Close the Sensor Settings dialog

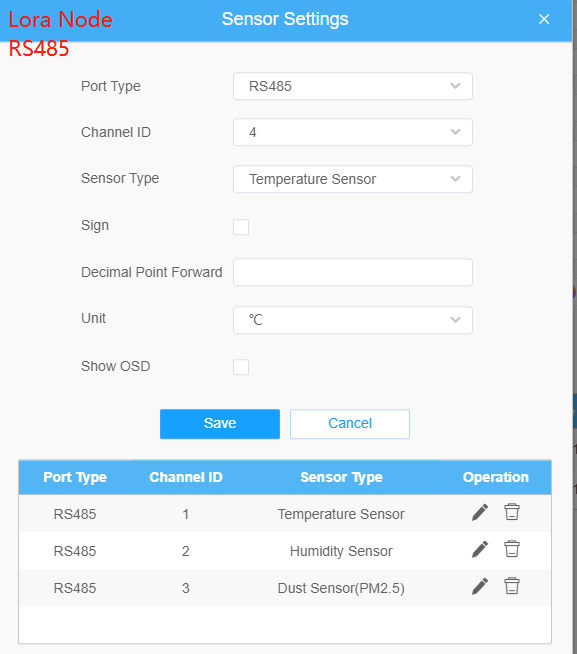pos(544,19)
